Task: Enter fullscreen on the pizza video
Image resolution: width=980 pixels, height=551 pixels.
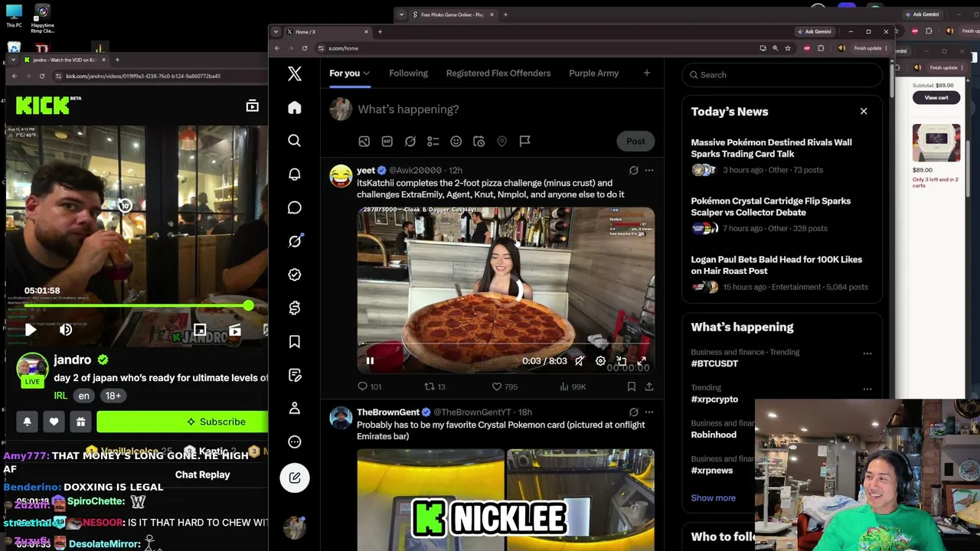Action: tap(642, 361)
